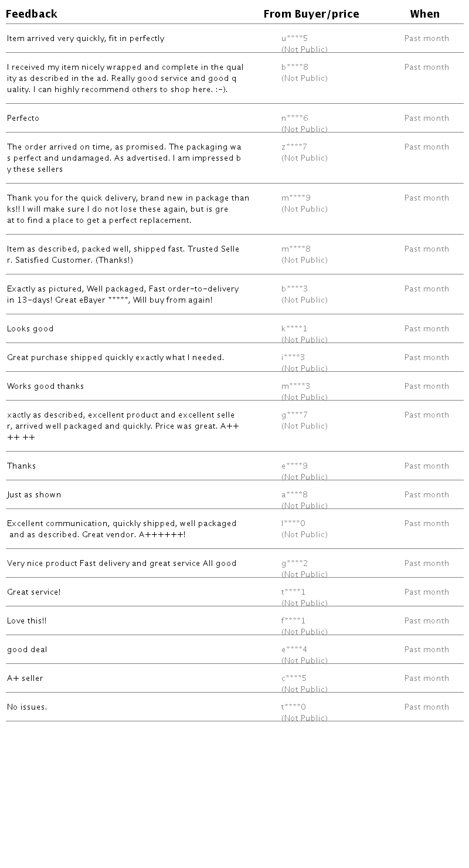Click buyer i****3 username
This screenshot has width=469, height=868.
[293, 358]
